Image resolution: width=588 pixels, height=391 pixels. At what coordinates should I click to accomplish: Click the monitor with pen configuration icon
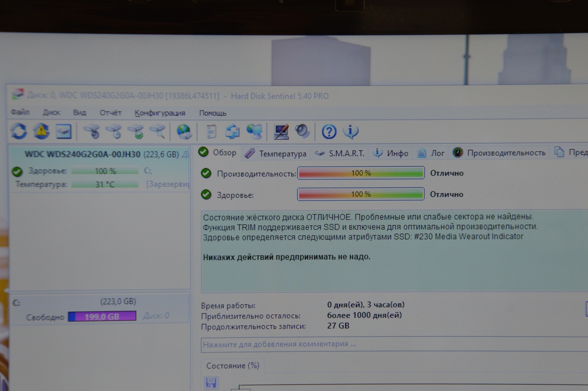[281, 132]
